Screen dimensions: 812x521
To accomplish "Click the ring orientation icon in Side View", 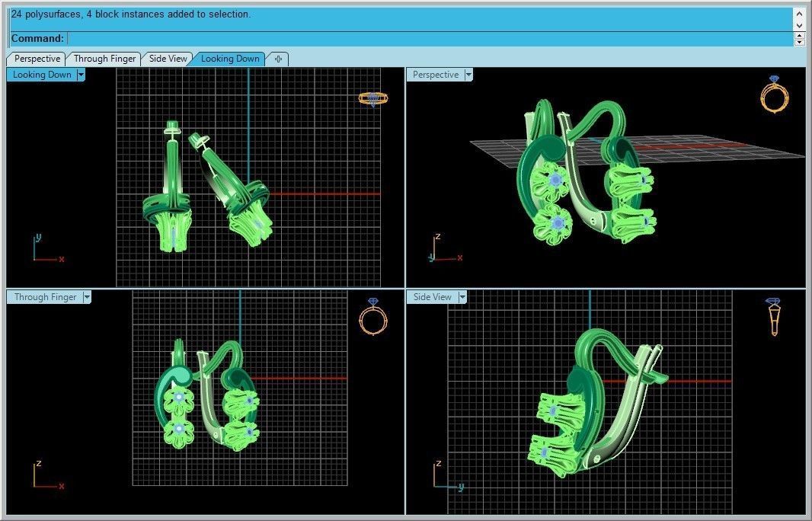I will click(773, 316).
